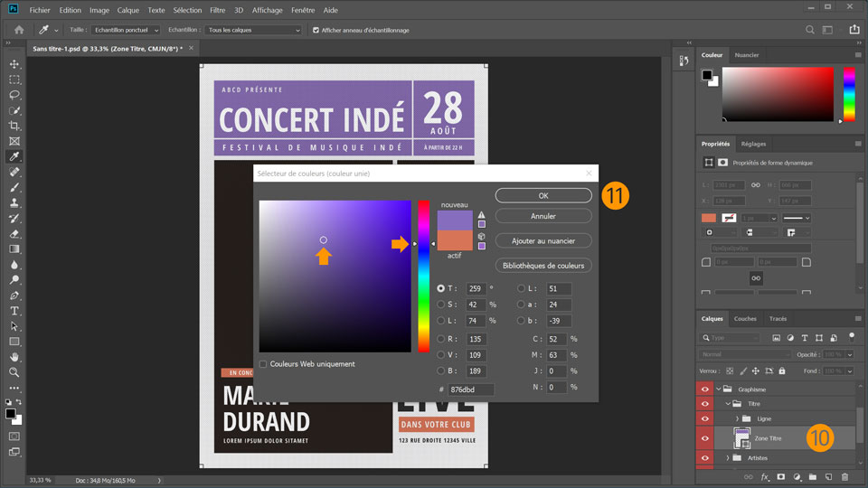Open Bibliothèques de couleurs
The image size is (868, 488).
click(543, 266)
